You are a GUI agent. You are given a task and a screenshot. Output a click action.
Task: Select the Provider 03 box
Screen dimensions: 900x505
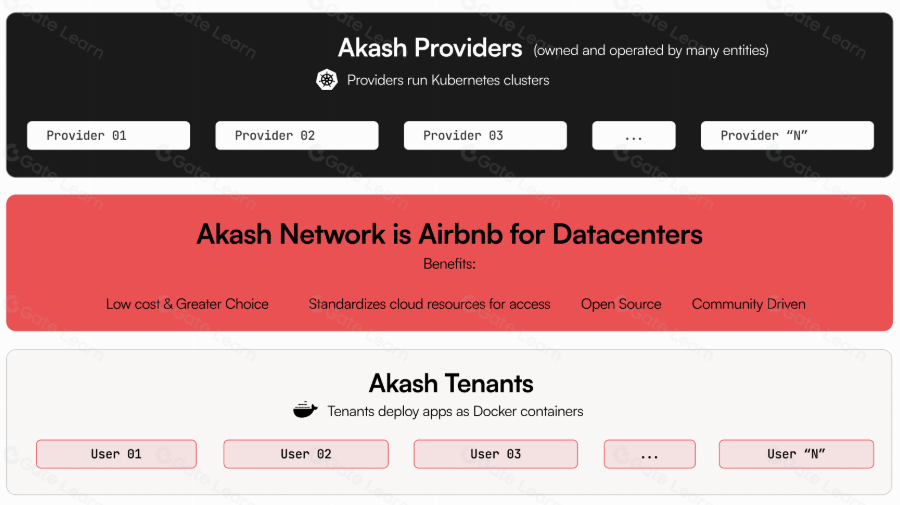(485, 135)
